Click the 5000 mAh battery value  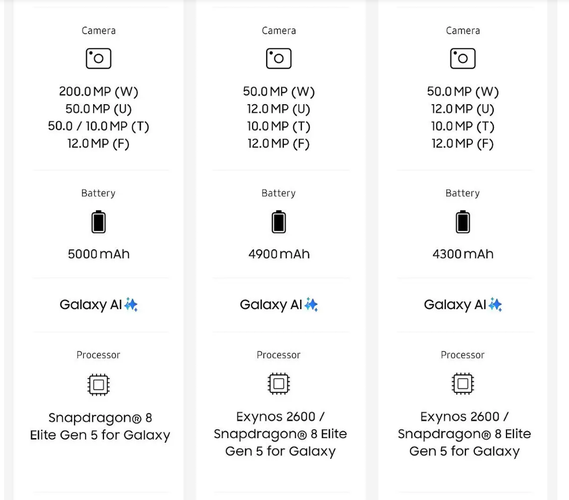98,254
